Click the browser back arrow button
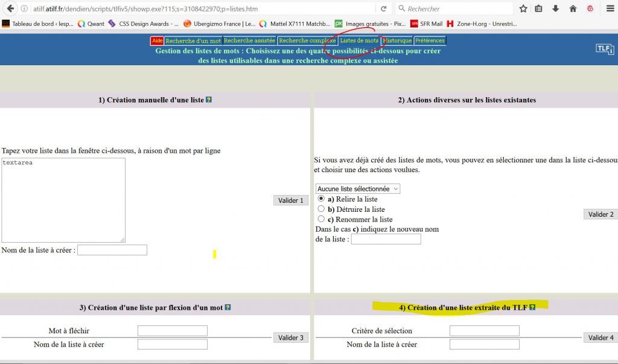Viewport: 618px width, 364px height. tap(10, 8)
